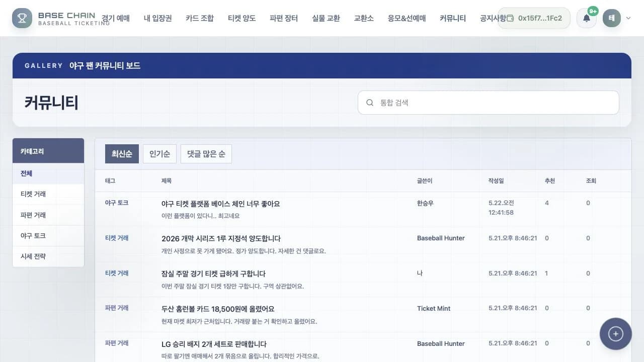This screenshot has height=362, width=644.
Task: Click recommend count 4 on first post
Action: pos(547,203)
